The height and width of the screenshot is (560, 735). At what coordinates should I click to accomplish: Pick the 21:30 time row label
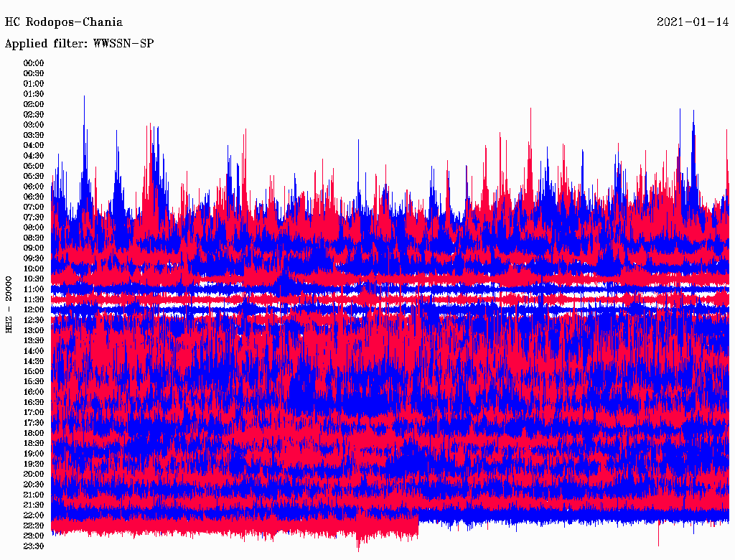[34, 505]
